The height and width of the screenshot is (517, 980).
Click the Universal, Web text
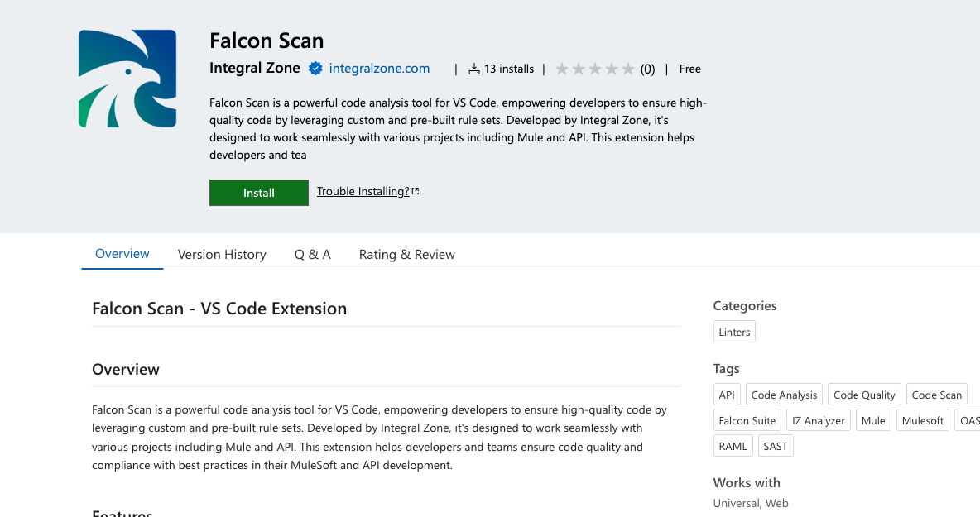[751, 503]
